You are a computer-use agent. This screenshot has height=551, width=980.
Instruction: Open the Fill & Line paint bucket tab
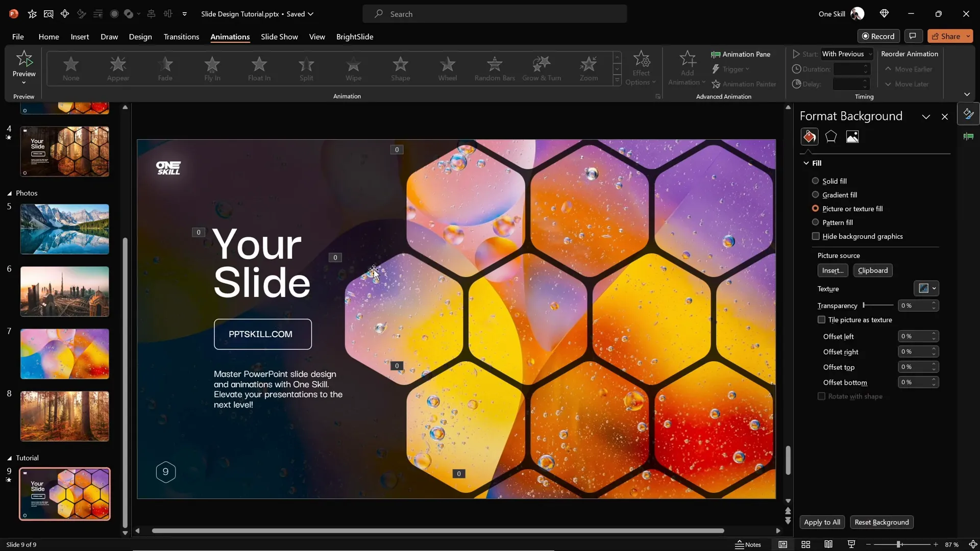[810, 137]
